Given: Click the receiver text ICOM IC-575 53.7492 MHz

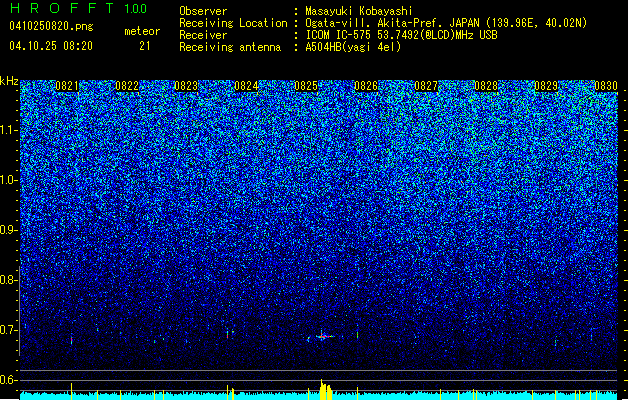Looking at the screenshot, I should 401,35.
